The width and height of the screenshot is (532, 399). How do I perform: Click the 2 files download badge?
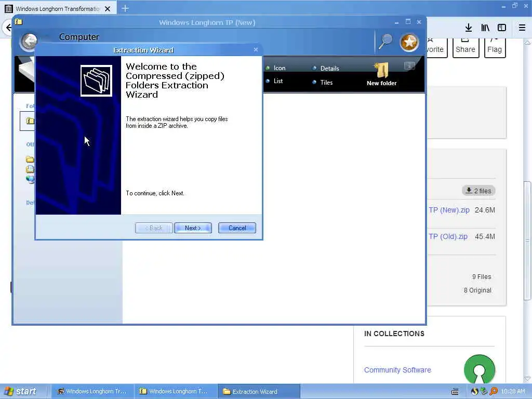[478, 191]
